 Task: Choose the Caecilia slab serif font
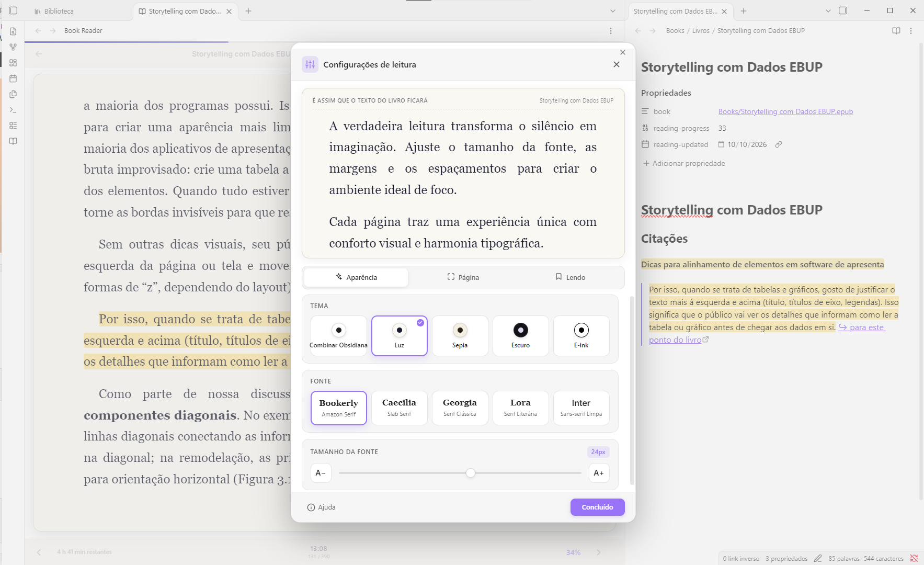[x=400, y=408]
